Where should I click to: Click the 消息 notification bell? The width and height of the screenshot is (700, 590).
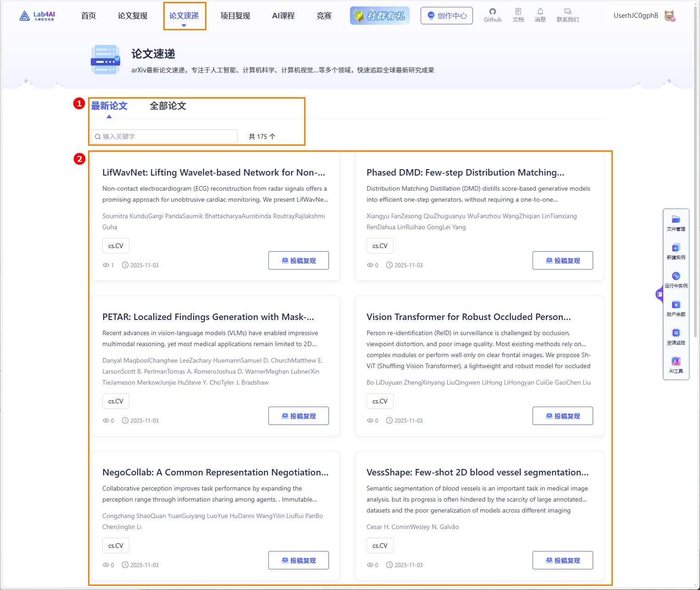point(540,15)
